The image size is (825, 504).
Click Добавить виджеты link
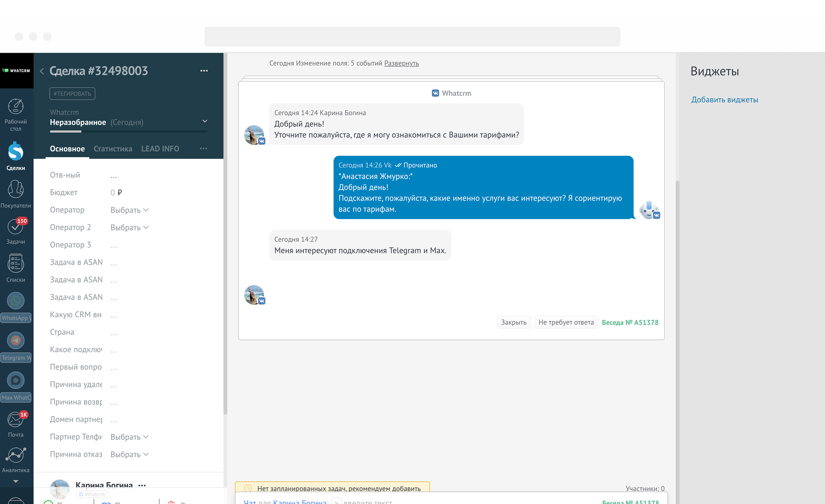725,100
